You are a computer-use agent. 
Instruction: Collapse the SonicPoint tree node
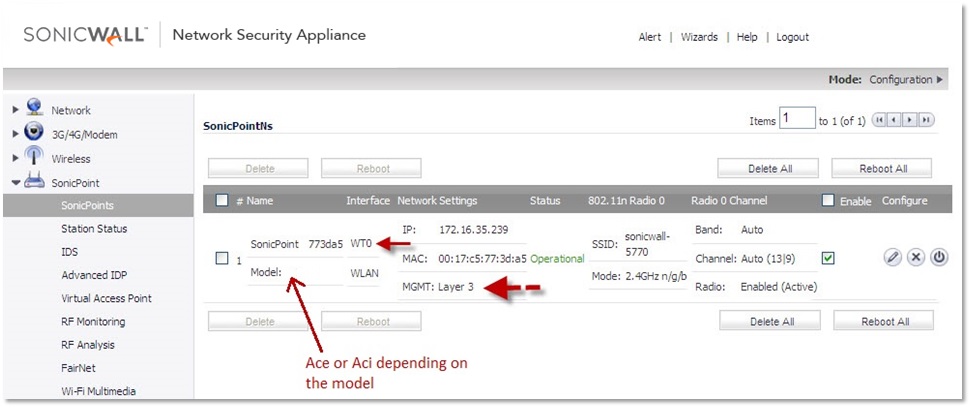(x=16, y=183)
